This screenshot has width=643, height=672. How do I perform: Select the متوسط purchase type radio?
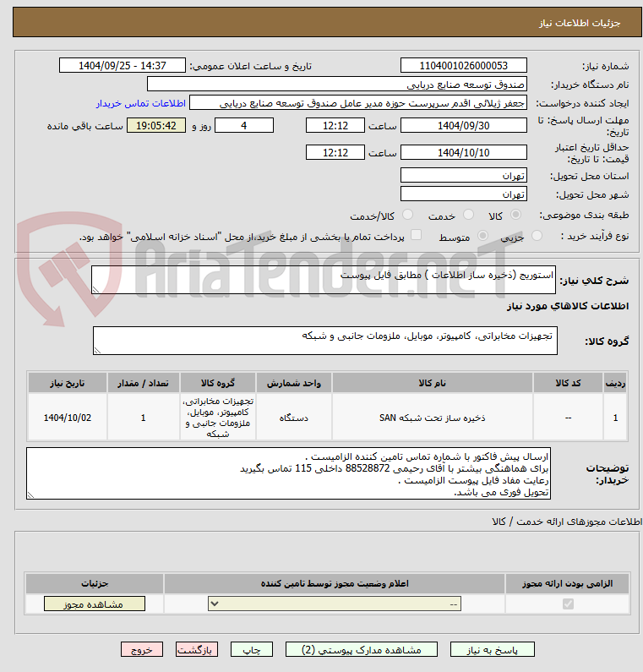pyautogui.click(x=482, y=235)
